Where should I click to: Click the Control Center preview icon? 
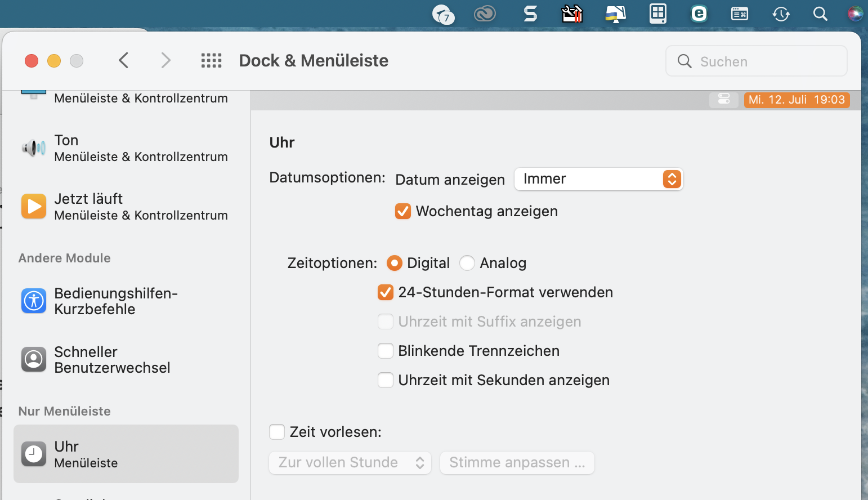(x=724, y=100)
